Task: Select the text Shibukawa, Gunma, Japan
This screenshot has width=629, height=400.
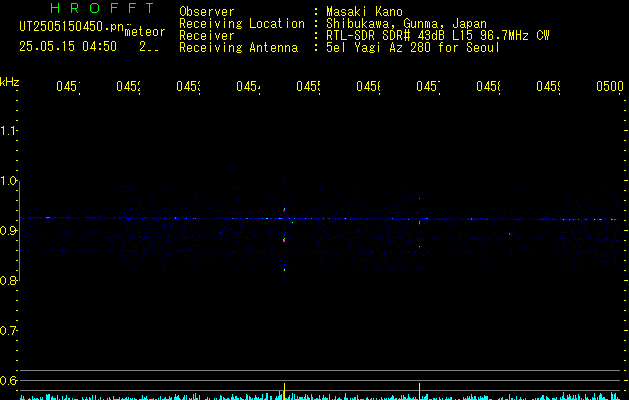Action: (x=406, y=24)
